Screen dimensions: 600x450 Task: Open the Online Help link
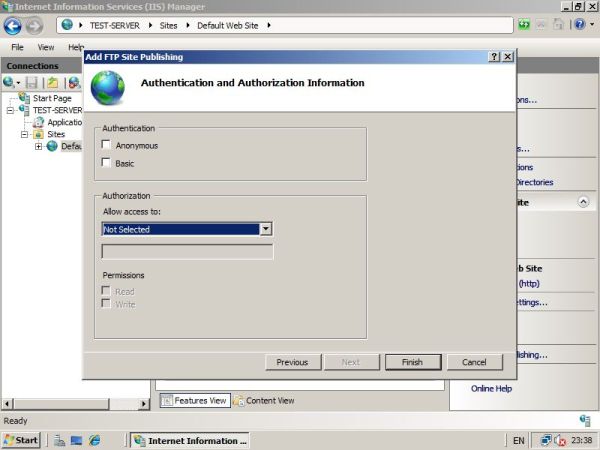click(x=491, y=388)
